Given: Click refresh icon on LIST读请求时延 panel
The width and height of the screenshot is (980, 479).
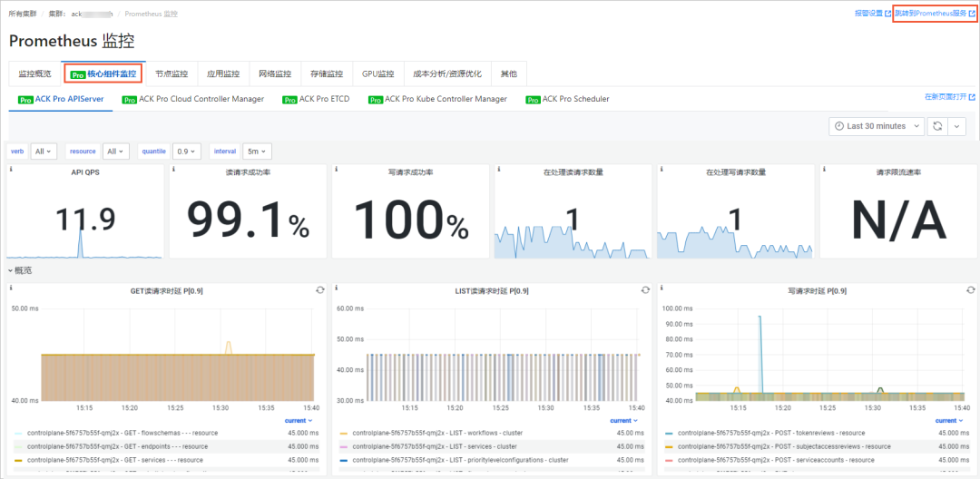Looking at the screenshot, I should click(x=644, y=289).
